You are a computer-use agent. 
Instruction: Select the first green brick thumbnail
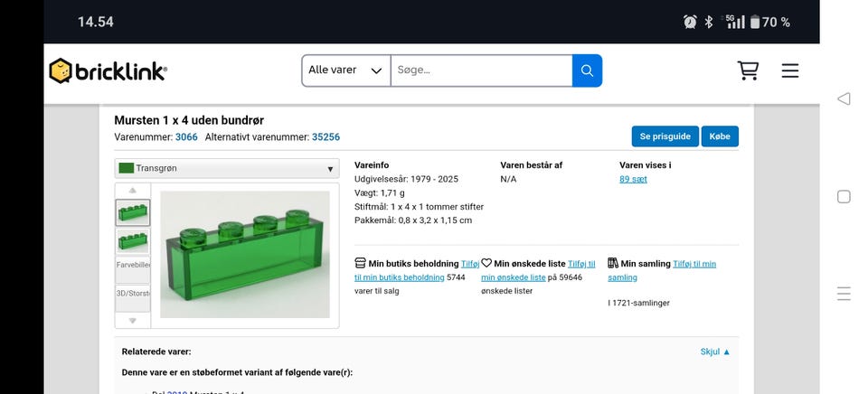pos(132,212)
